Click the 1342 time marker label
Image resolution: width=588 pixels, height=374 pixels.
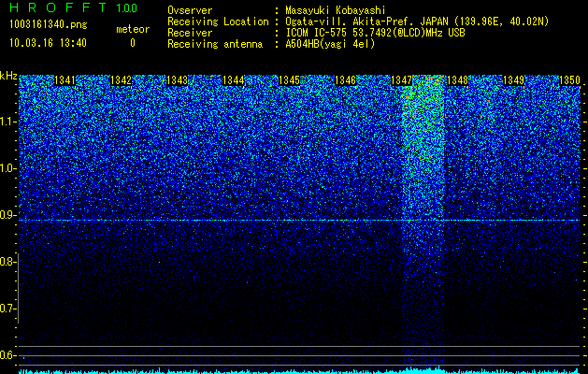point(121,80)
